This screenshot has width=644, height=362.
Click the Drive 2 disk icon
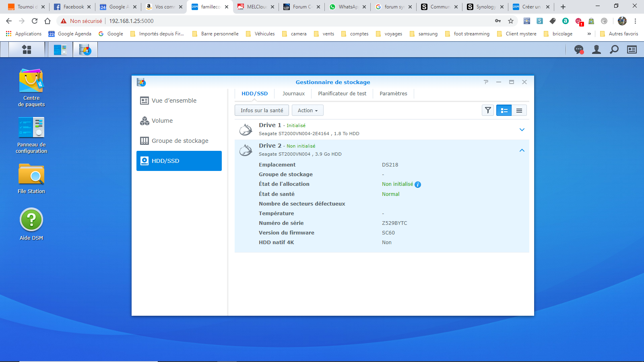246,150
